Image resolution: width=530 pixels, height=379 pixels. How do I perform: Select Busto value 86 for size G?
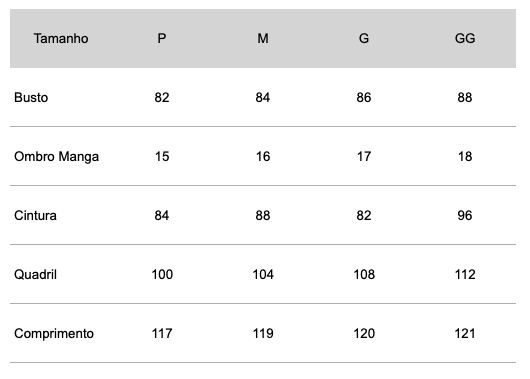[x=364, y=97]
